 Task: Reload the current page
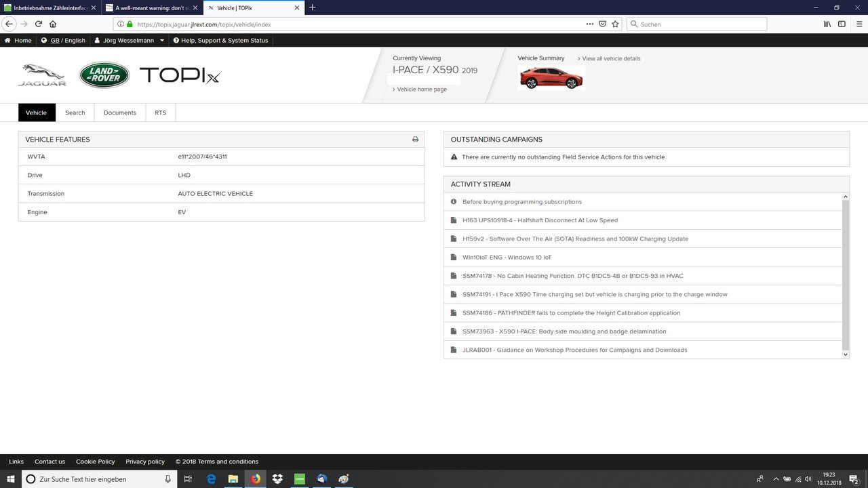click(x=39, y=24)
